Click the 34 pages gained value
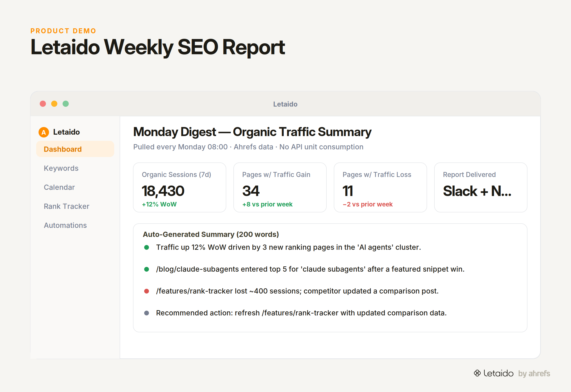The height and width of the screenshot is (392, 571). click(x=251, y=191)
